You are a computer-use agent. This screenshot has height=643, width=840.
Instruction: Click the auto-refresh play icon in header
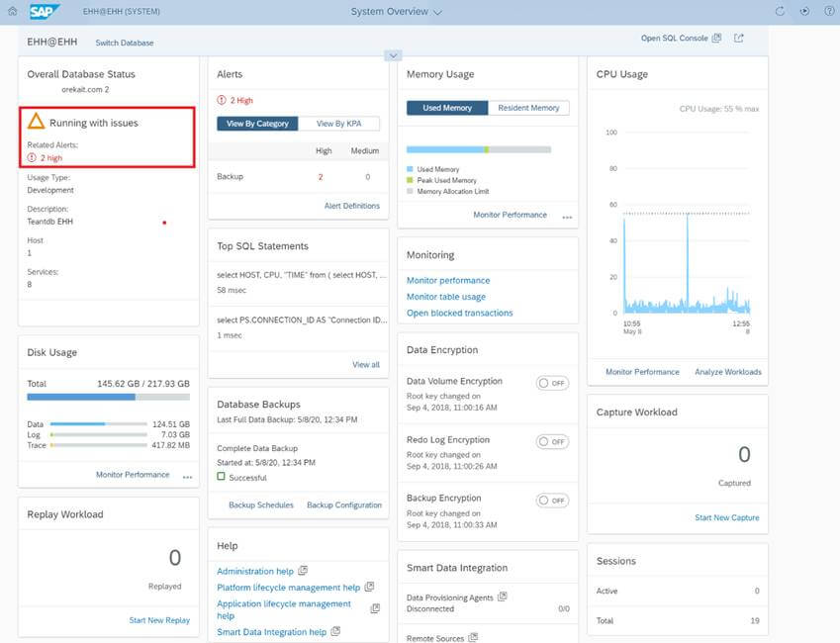pyautogui.click(x=804, y=11)
